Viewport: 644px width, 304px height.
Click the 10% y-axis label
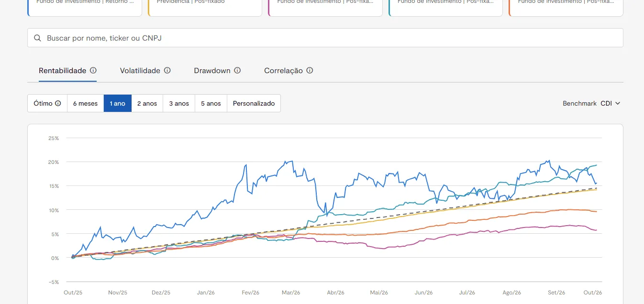54,210
